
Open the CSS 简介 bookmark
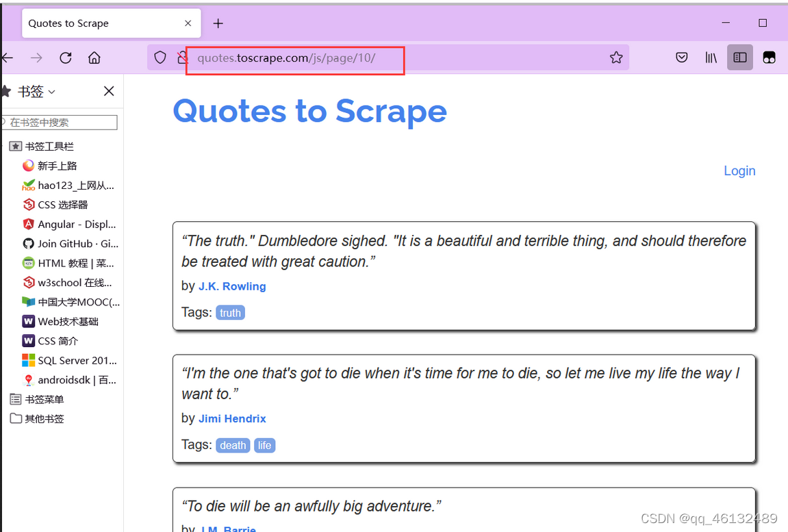[50, 341]
